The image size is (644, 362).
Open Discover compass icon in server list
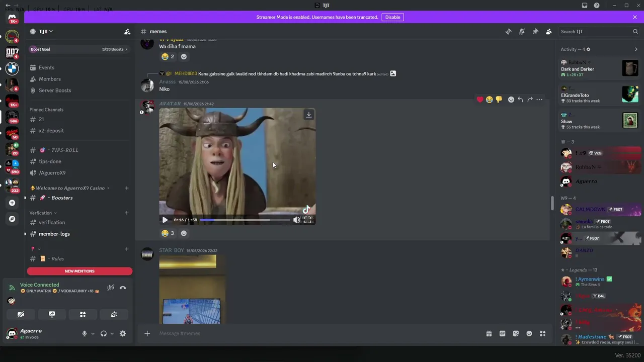[12, 219]
